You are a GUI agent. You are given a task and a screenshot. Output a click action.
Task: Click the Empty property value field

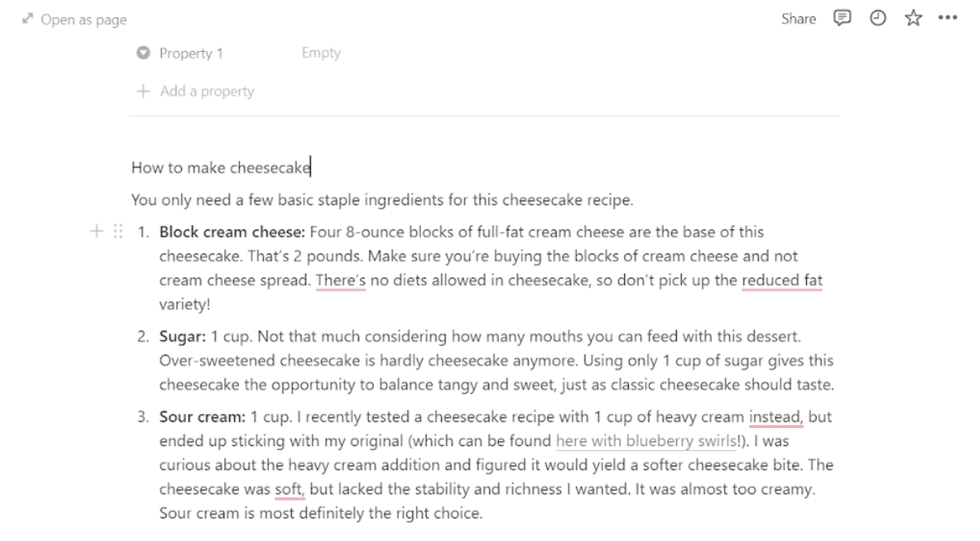pos(321,54)
